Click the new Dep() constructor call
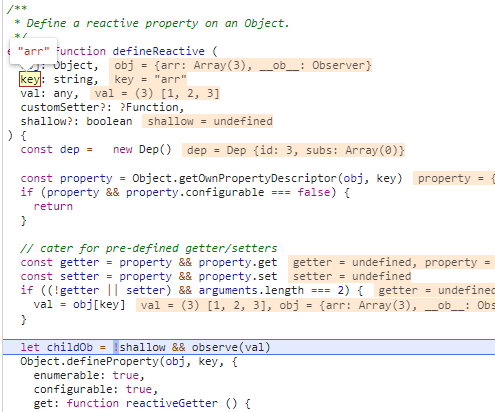The height and width of the screenshot is (412, 495). click(x=142, y=149)
